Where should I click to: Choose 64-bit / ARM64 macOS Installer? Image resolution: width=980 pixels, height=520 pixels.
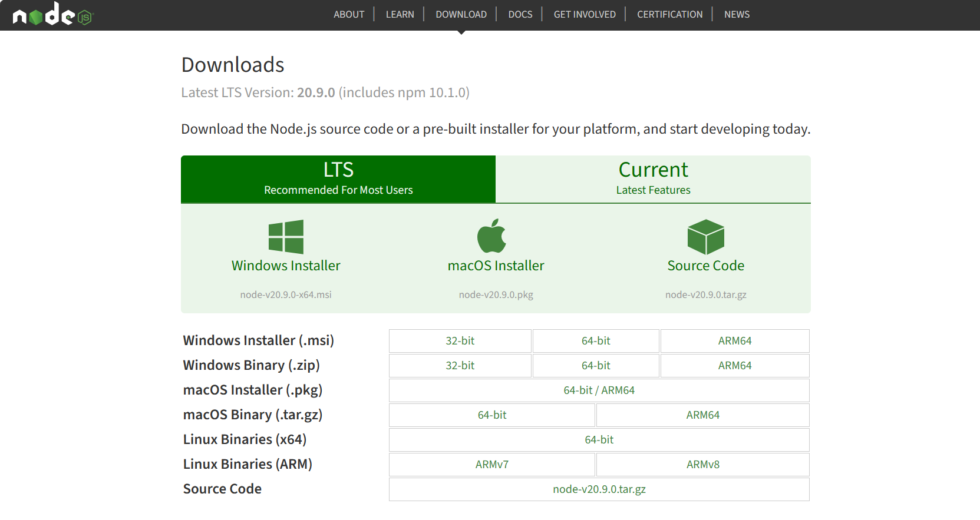click(x=599, y=390)
